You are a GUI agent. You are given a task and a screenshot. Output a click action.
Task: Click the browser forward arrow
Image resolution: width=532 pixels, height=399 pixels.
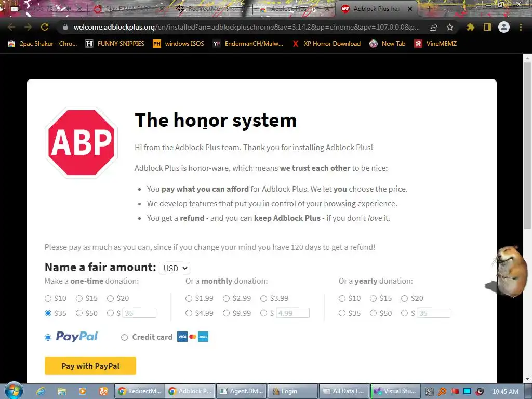[28, 27]
